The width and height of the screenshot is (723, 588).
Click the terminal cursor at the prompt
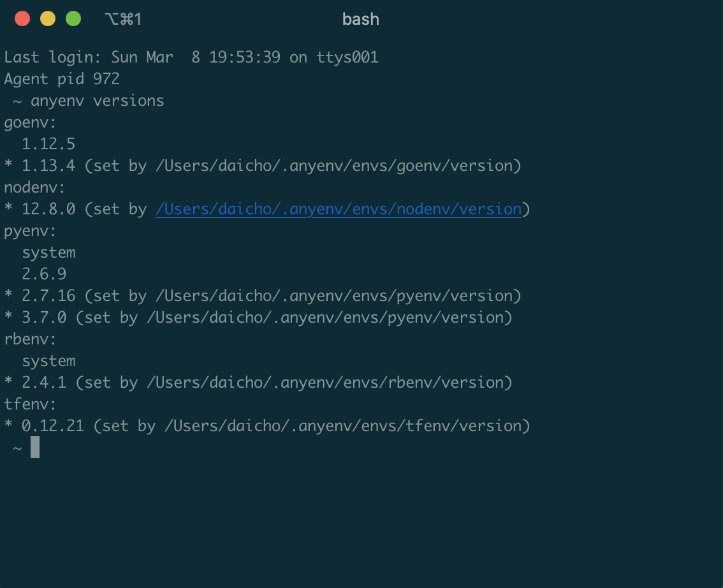pos(35,447)
